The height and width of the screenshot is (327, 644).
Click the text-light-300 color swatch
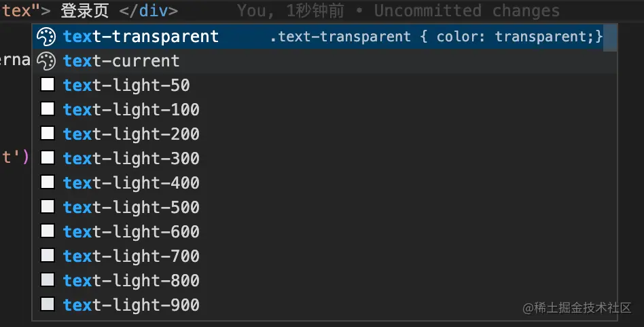(x=48, y=158)
